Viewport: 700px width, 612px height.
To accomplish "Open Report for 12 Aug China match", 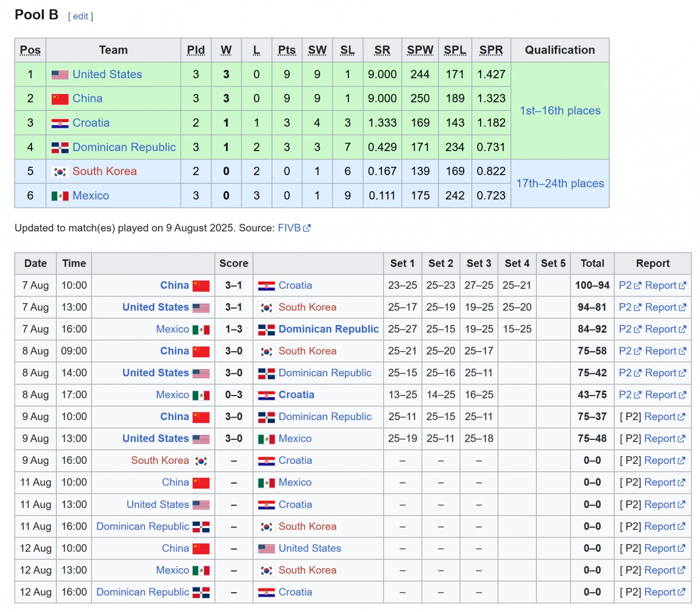I will 660,548.
